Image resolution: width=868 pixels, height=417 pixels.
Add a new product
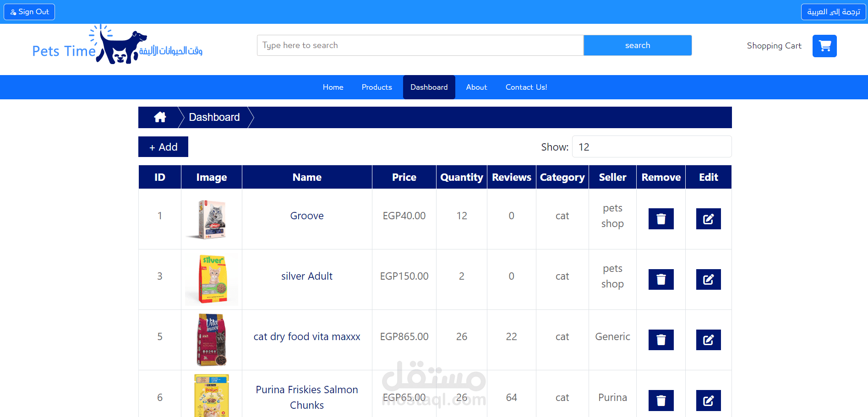163,147
